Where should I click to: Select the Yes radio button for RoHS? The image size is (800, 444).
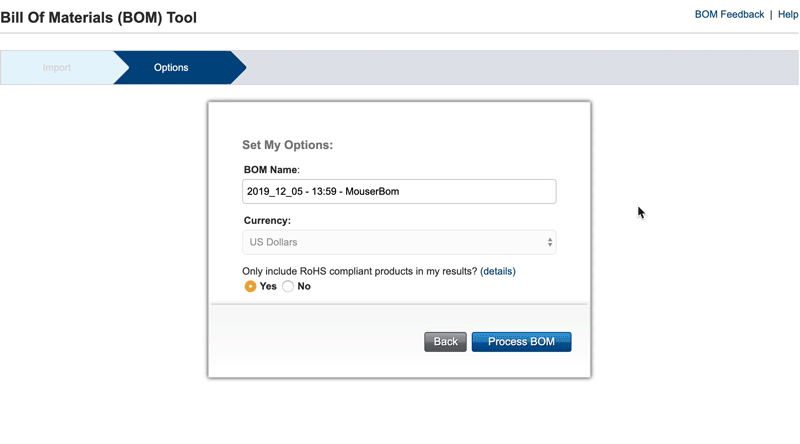(250, 286)
